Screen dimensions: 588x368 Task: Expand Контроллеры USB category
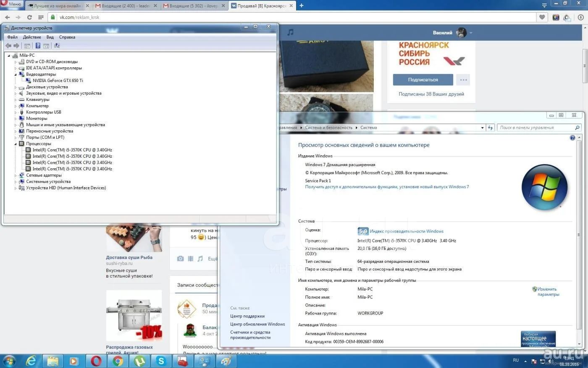(x=16, y=112)
